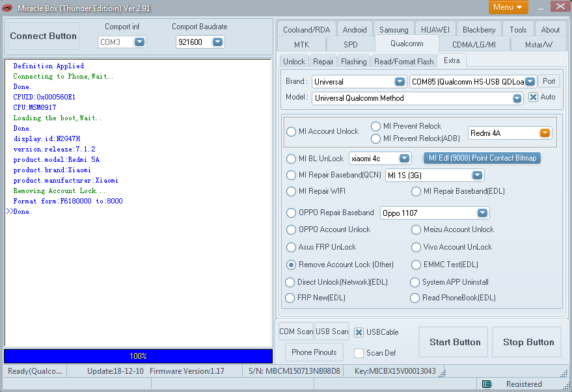The width and height of the screenshot is (572, 392).
Task: Switch to the HUAWEI tab
Action: [x=435, y=29]
